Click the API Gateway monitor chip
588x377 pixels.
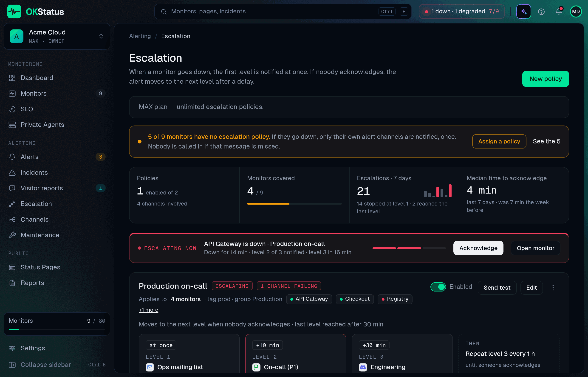[309, 299]
